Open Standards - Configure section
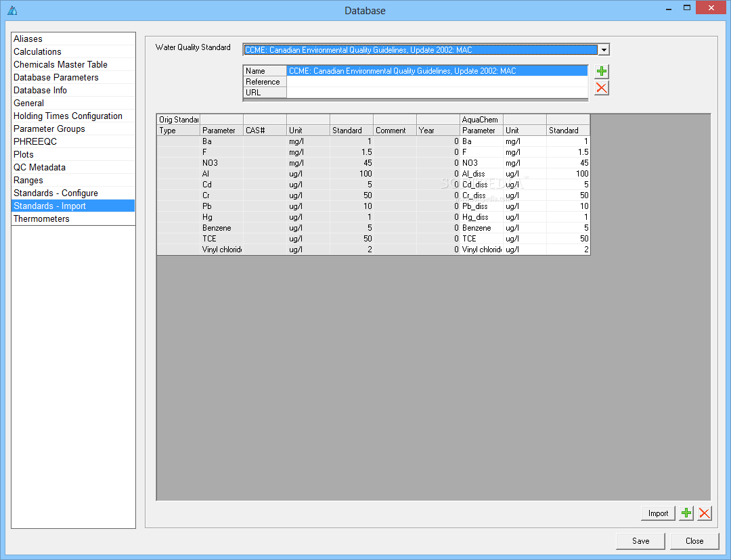This screenshot has height=560, width=731. pos(73,193)
